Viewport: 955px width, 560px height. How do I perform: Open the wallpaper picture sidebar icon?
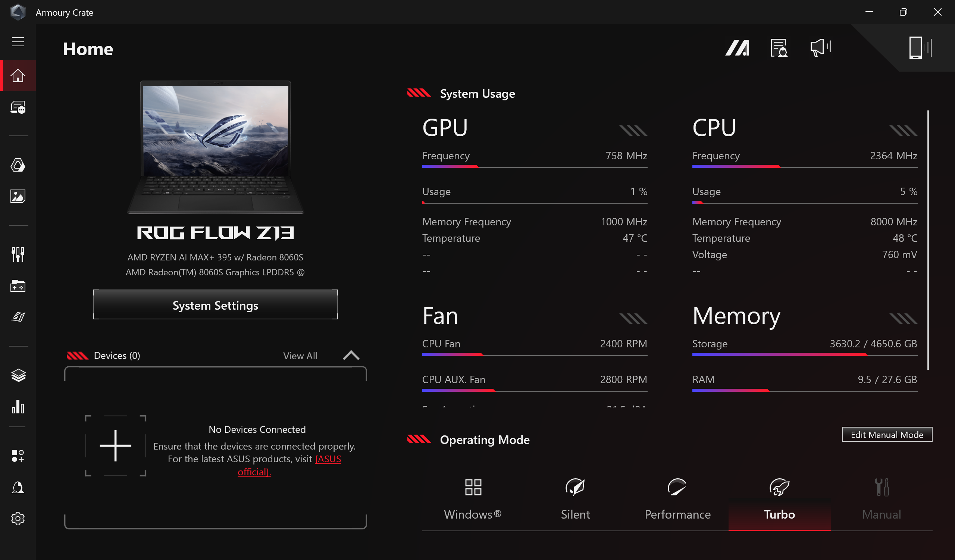point(18,196)
